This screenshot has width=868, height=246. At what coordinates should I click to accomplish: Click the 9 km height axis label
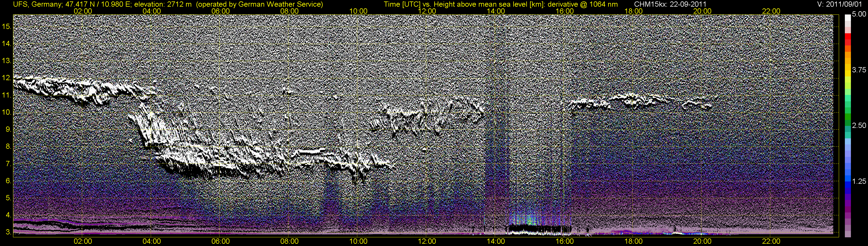[8, 129]
